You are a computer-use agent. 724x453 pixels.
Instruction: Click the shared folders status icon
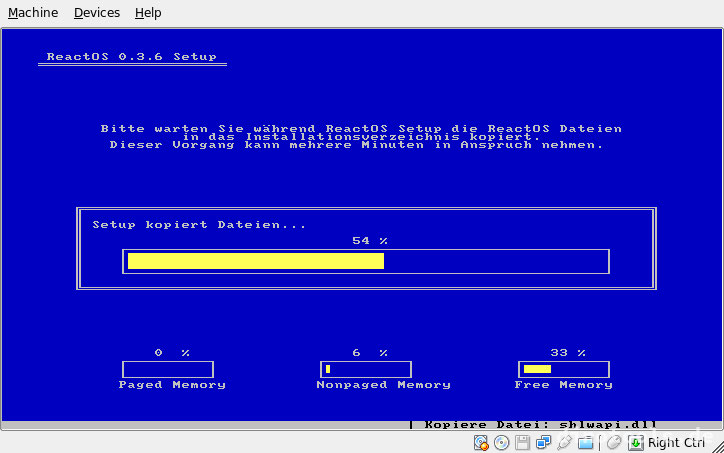[x=585, y=443]
